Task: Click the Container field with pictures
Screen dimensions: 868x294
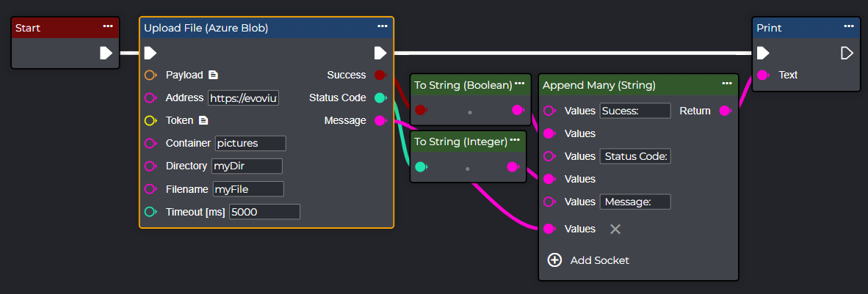Action: tap(250, 143)
